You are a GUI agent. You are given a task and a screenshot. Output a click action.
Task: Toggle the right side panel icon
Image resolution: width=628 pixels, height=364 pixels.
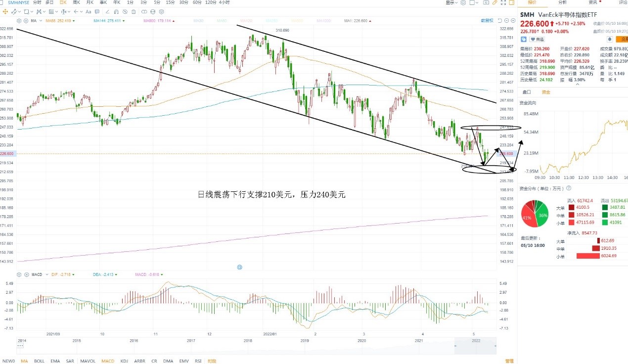[x=512, y=2]
